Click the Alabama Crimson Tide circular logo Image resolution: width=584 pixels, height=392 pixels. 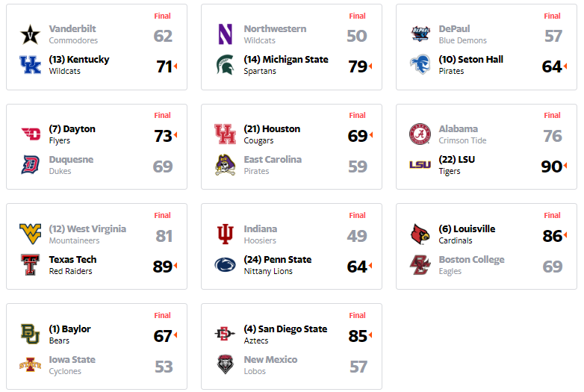tap(420, 134)
